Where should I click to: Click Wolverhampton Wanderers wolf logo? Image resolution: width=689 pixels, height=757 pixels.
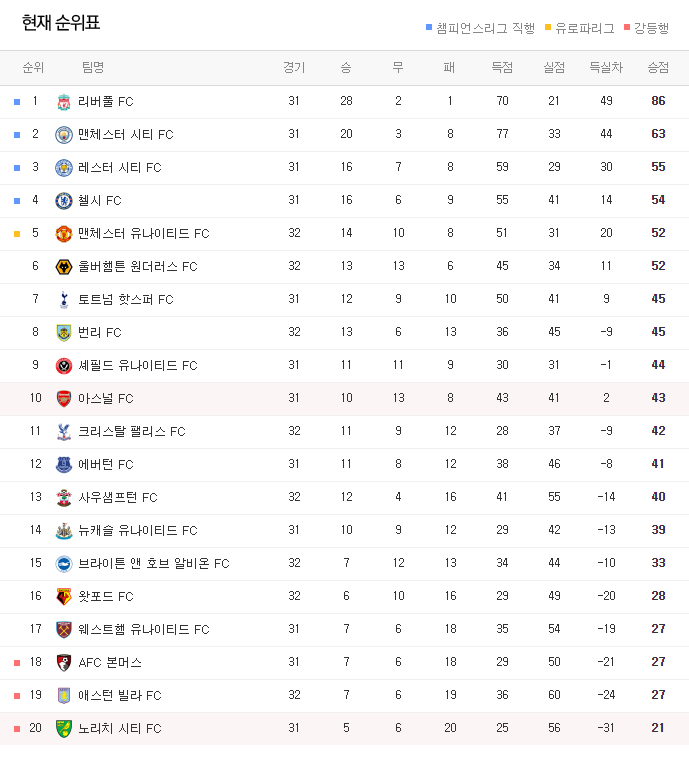64,266
